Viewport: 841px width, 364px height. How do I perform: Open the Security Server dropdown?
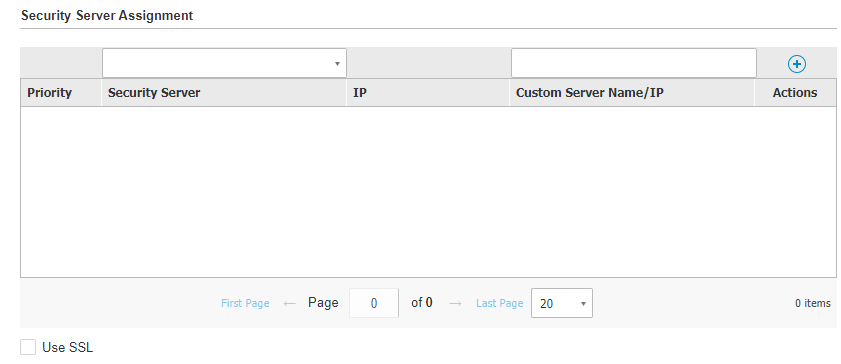click(224, 63)
